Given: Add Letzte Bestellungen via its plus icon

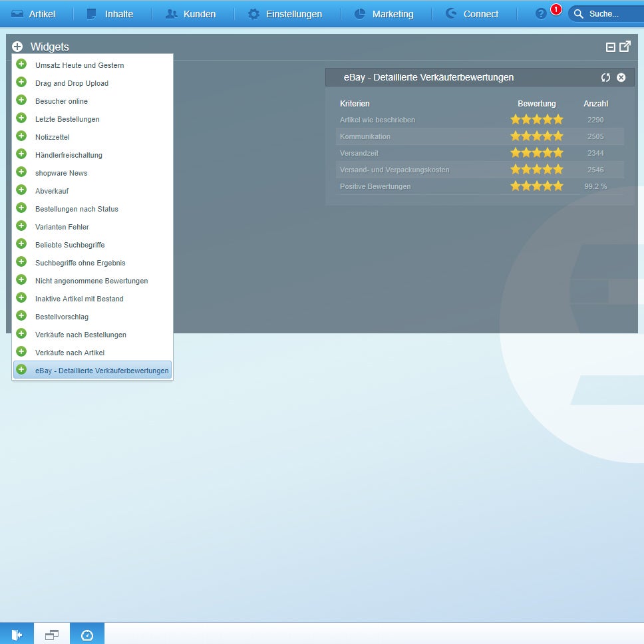Looking at the screenshot, I should click(21, 118).
